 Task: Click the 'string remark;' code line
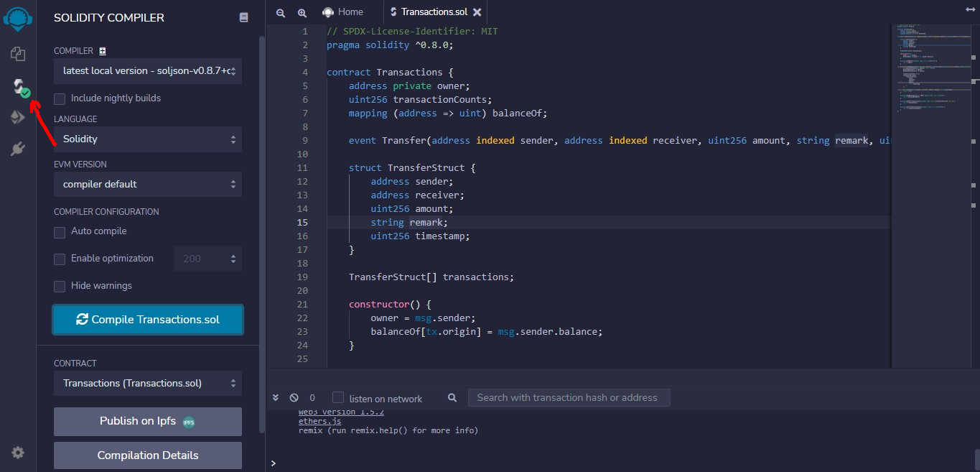tap(409, 223)
